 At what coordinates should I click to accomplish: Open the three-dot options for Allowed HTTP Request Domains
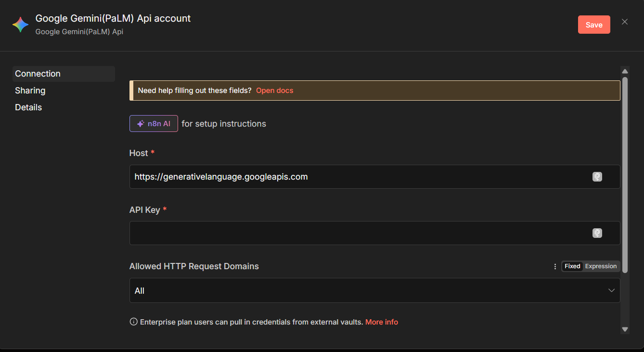click(555, 266)
